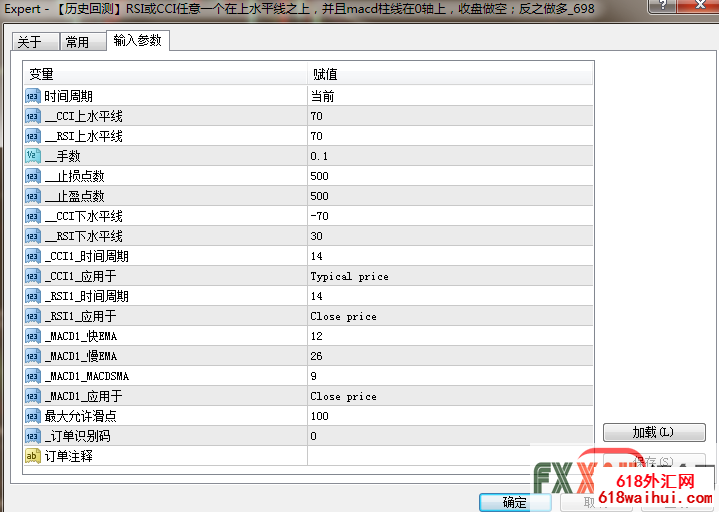Click the icon beside _RSI1_时间周期
Viewport: 719px width, 512px height.
(x=33, y=296)
